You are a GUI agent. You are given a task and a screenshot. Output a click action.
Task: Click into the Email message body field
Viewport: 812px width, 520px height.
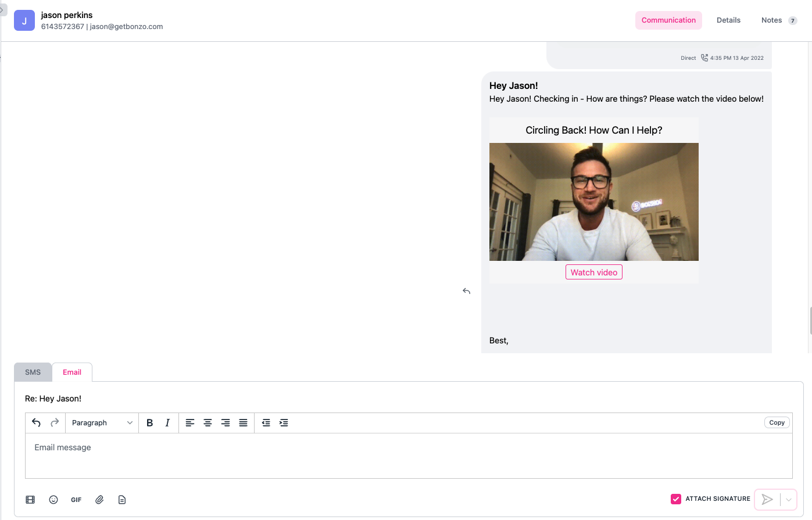click(409, 456)
